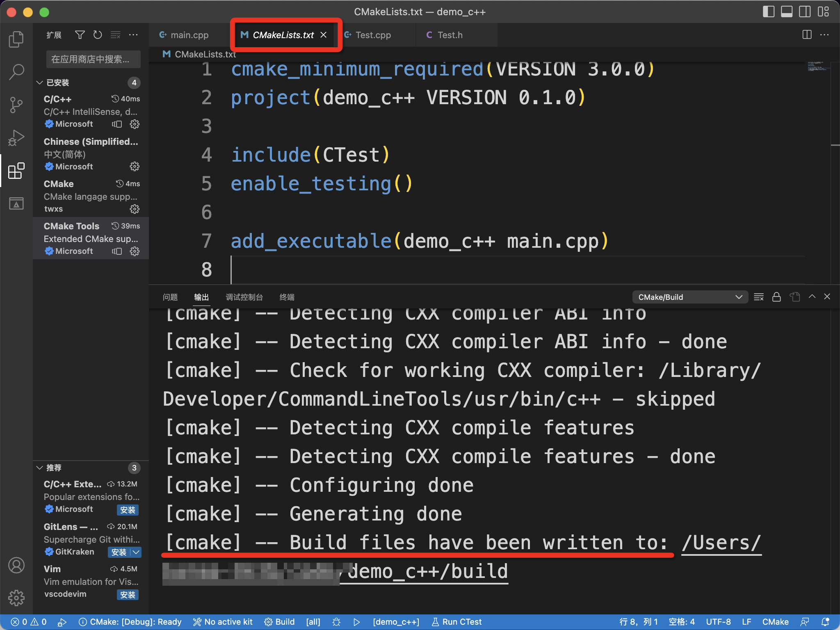Click the debug bug icon in status bar
The width and height of the screenshot is (840, 630).
[x=336, y=622]
